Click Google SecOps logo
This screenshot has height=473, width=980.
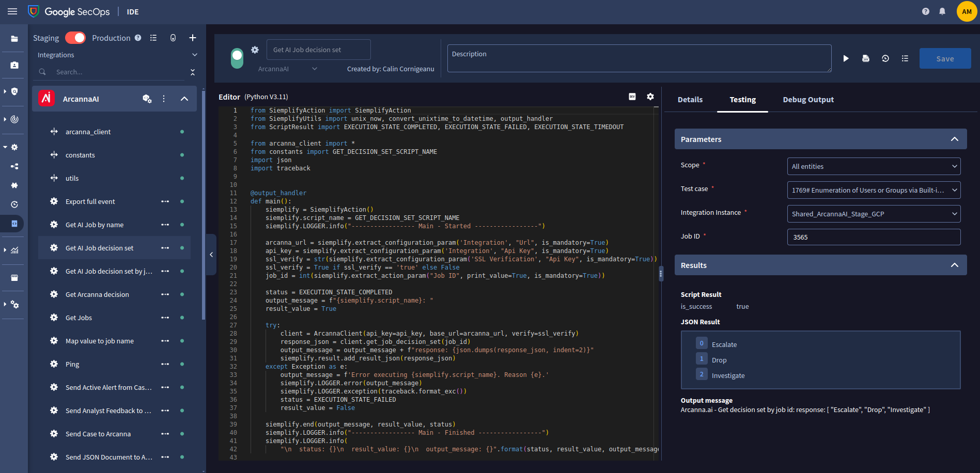pyautogui.click(x=69, y=11)
